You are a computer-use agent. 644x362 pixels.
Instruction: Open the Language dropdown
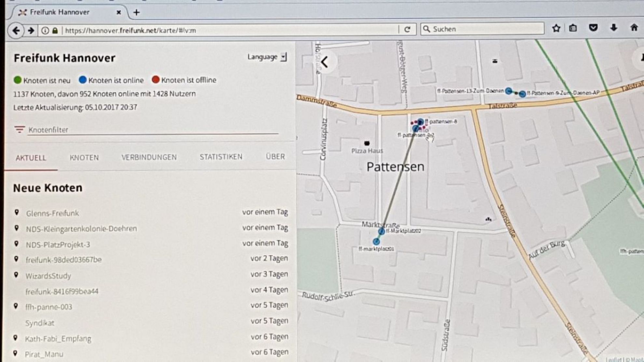click(x=267, y=57)
